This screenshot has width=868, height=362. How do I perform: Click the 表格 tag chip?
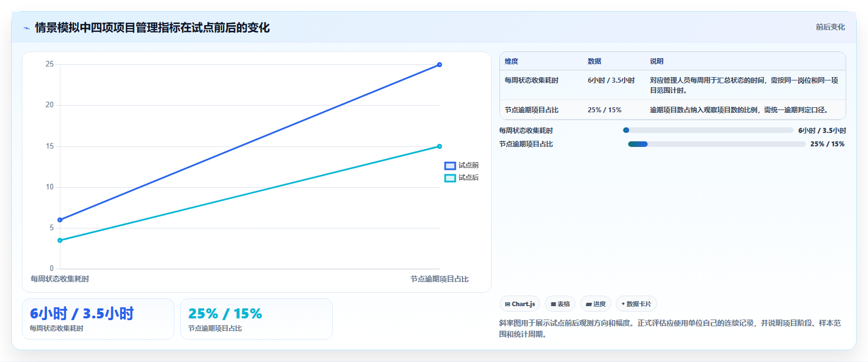[x=560, y=304]
